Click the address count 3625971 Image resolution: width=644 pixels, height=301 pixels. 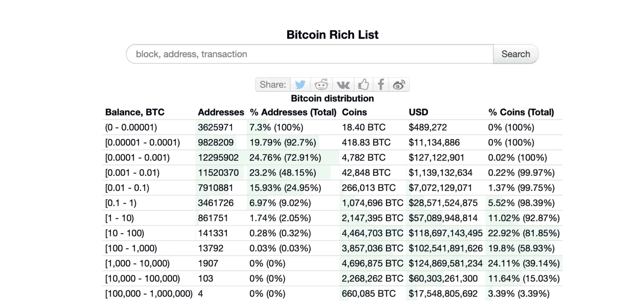(x=216, y=127)
